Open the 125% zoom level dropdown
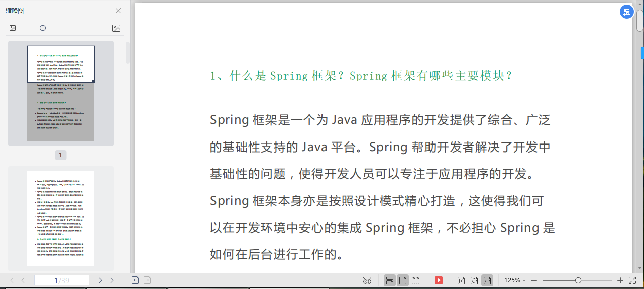Screen dimensions: 644x289 [513, 280]
